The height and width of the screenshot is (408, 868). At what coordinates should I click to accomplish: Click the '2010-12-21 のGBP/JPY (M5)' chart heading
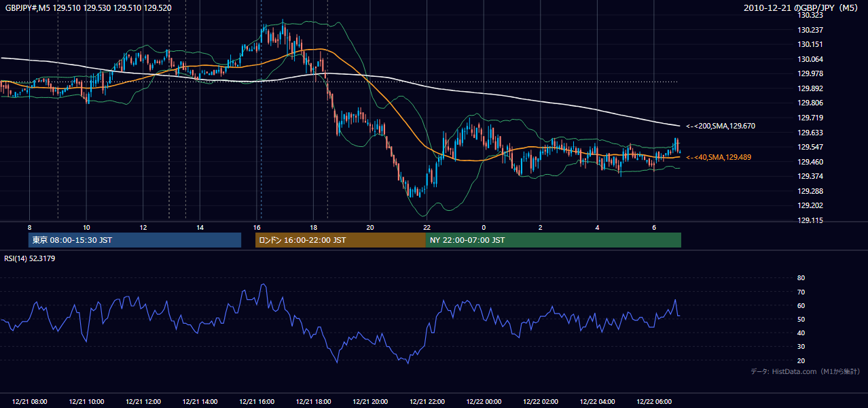[x=801, y=8]
